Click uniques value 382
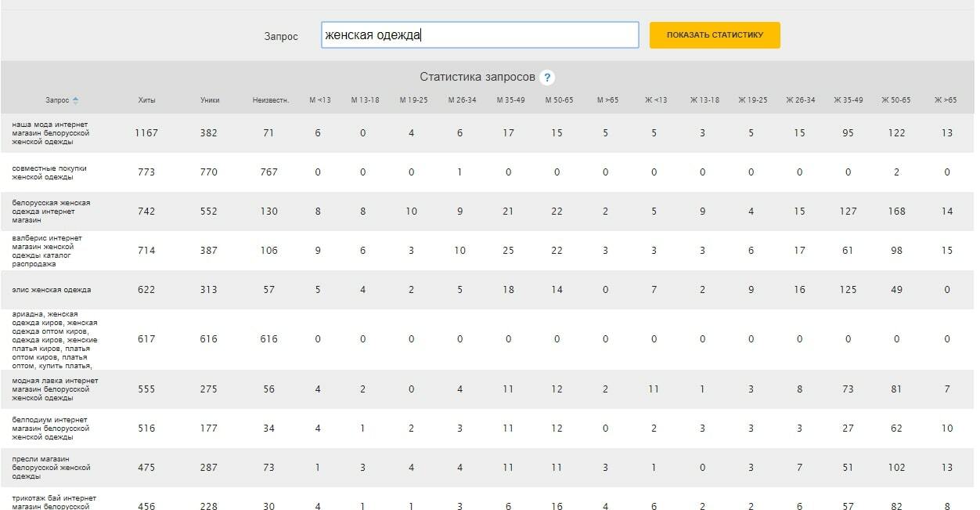The width and height of the screenshot is (980, 510). [209, 133]
